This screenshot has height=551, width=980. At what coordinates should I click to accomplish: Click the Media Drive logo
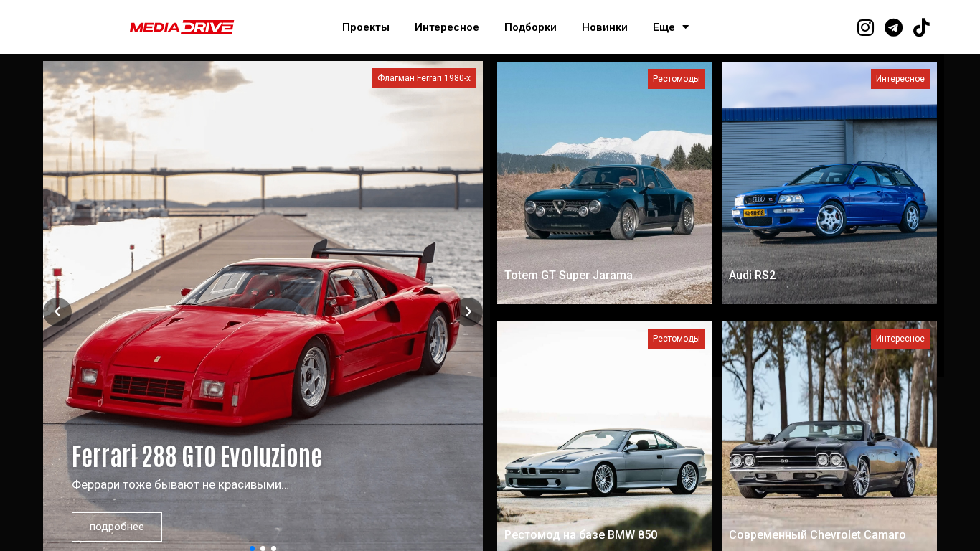[182, 27]
